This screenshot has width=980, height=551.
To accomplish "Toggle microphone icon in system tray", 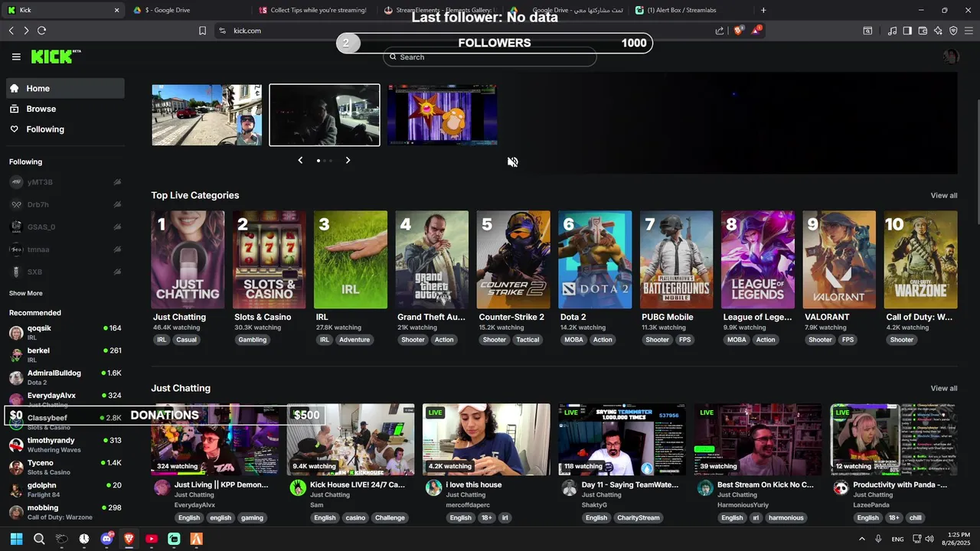I will (878, 539).
